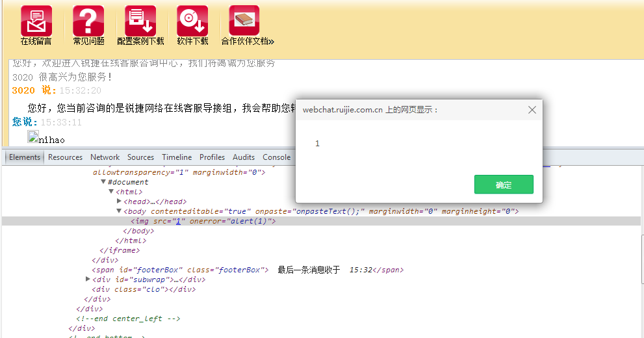Select the end center_left comment row
Screen dimensions: 644x338
click(x=128, y=318)
